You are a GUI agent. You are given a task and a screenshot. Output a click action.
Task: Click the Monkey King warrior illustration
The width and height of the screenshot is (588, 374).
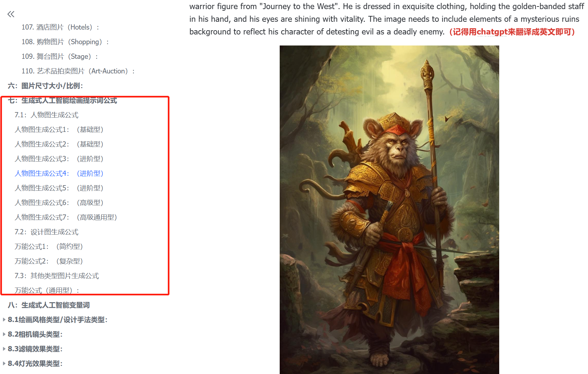pos(389,210)
